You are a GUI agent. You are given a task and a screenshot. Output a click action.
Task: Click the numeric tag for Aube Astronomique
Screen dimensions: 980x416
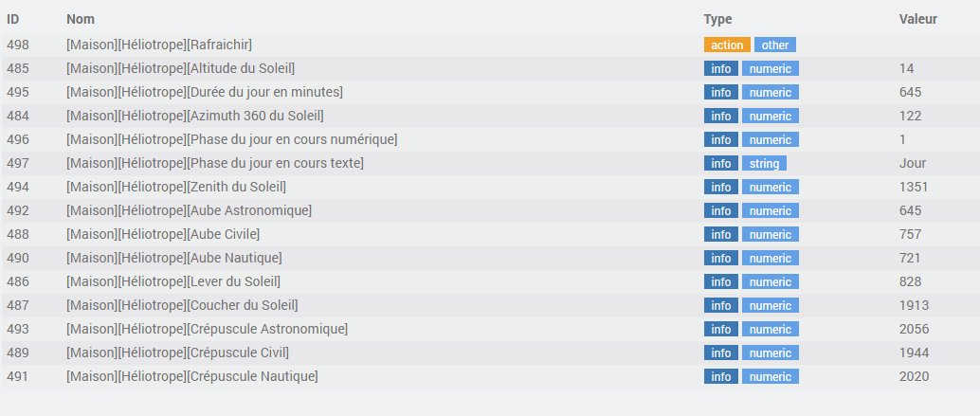point(770,210)
